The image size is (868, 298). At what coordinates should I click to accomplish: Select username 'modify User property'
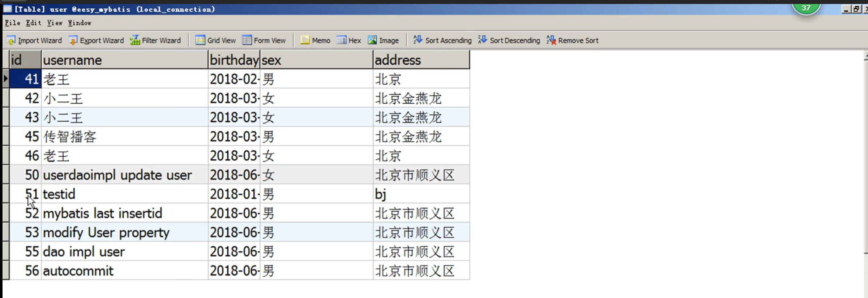[x=125, y=232]
